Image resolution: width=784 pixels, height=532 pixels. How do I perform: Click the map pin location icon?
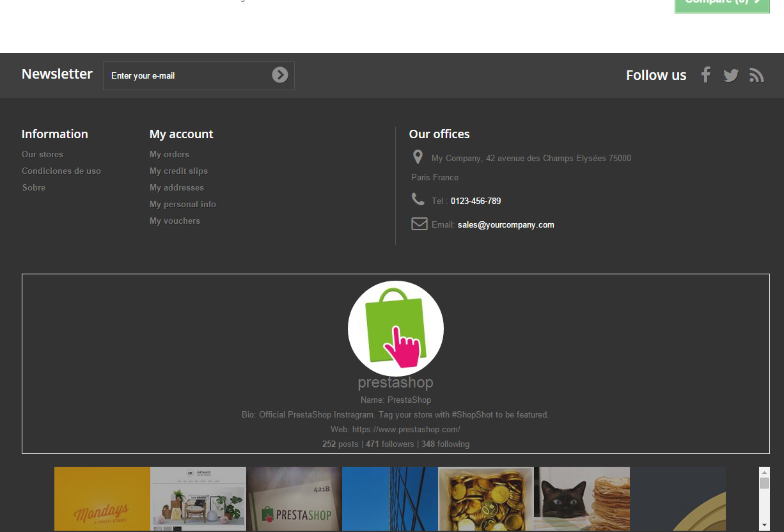click(x=418, y=157)
